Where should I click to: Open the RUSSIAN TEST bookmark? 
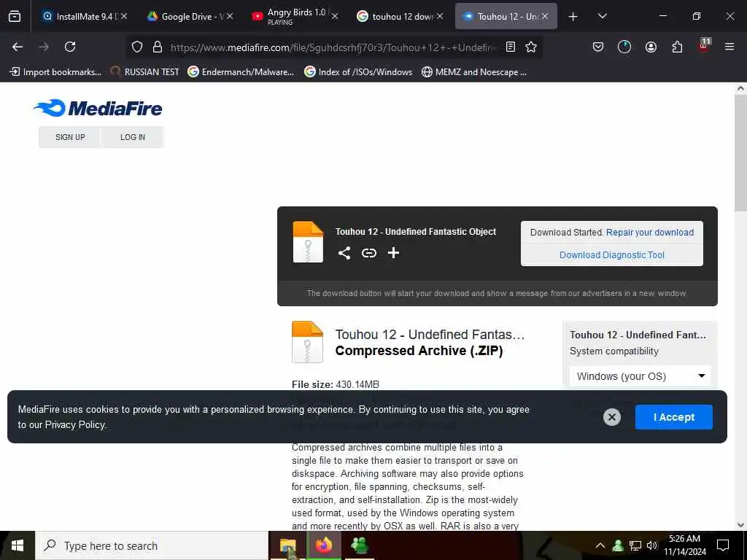[x=145, y=72]
